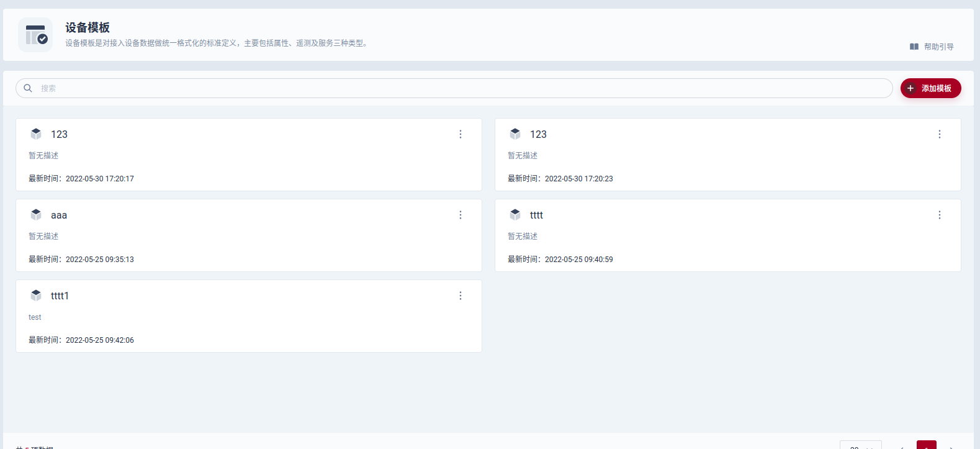Image resolution: width=980 pixels, height=449 pixels.
Task: Click the device template header icon
Action: [x=36, y=35]
